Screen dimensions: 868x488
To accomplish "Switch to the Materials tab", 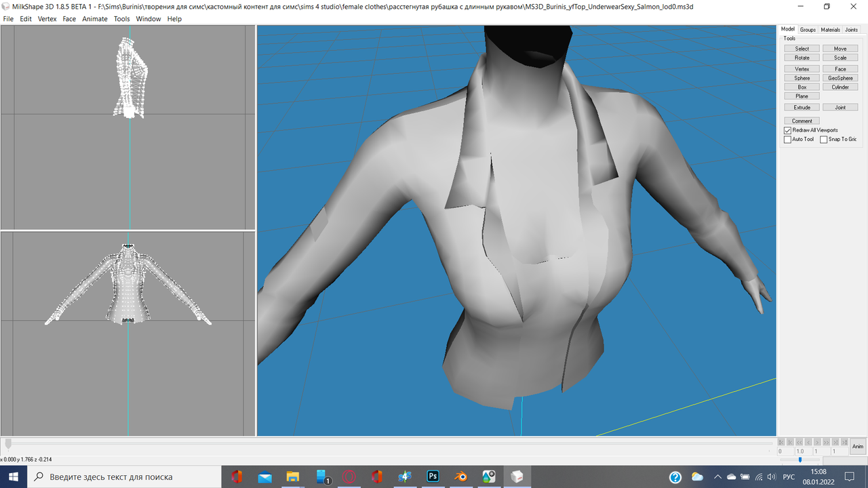I will (x=830, y=30).
